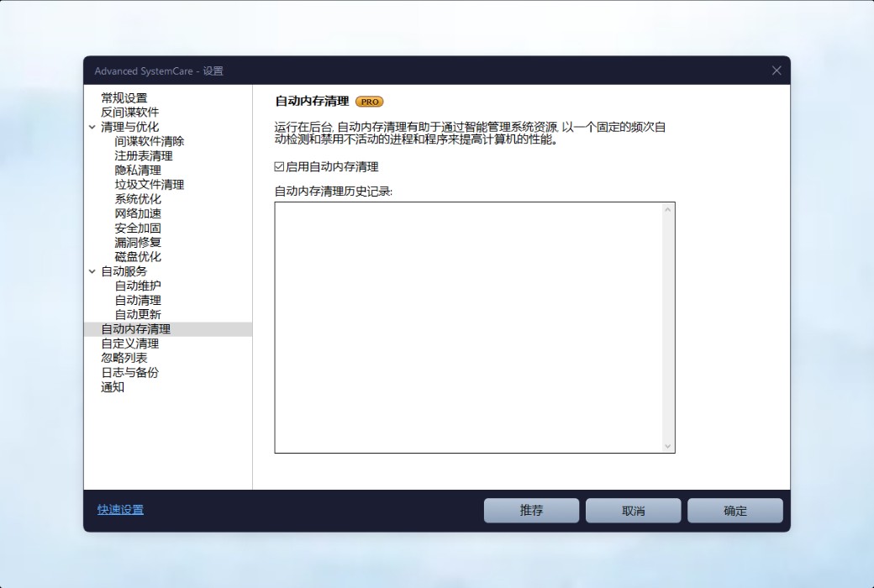Open 网络加速 settings
The height and width of the screenshot is (588, 874).
[x=138, y=214]
